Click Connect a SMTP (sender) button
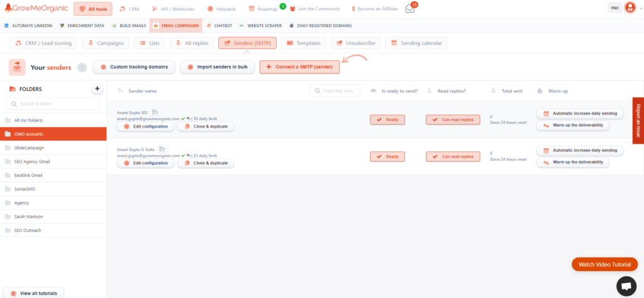Image resolution: width=644 pixels, height=298 pixels. point(299,67)
